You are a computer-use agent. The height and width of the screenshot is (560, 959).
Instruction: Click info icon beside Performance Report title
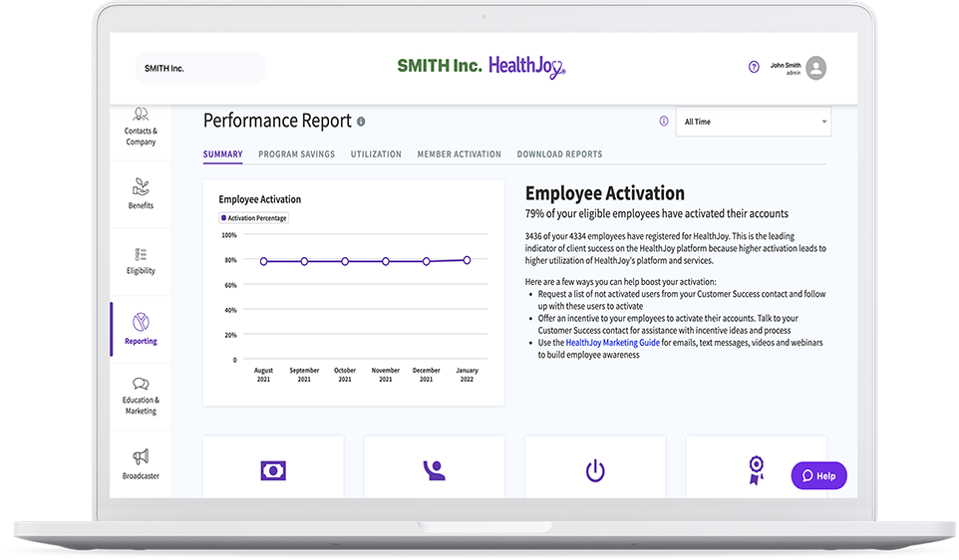click(361, 122)
